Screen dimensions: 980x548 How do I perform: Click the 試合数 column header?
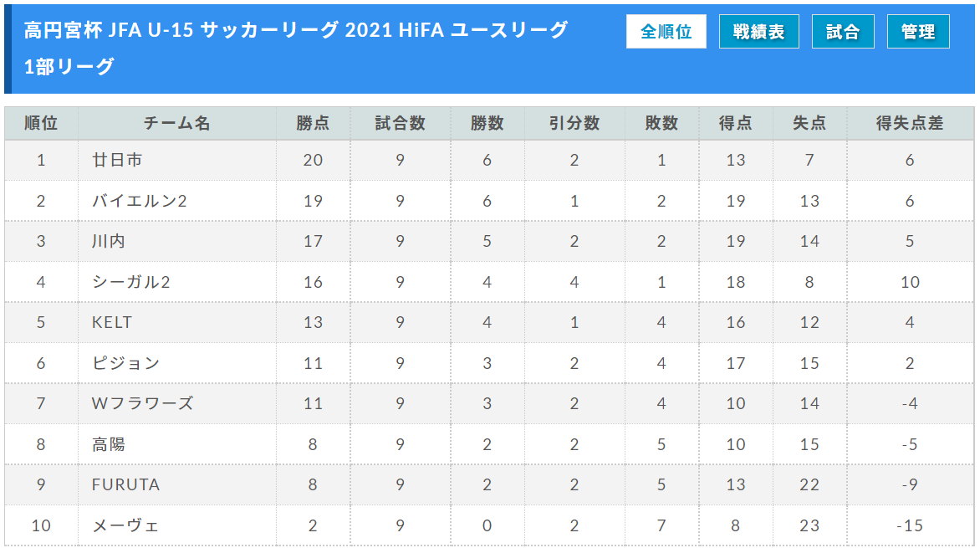pos(400,123)
